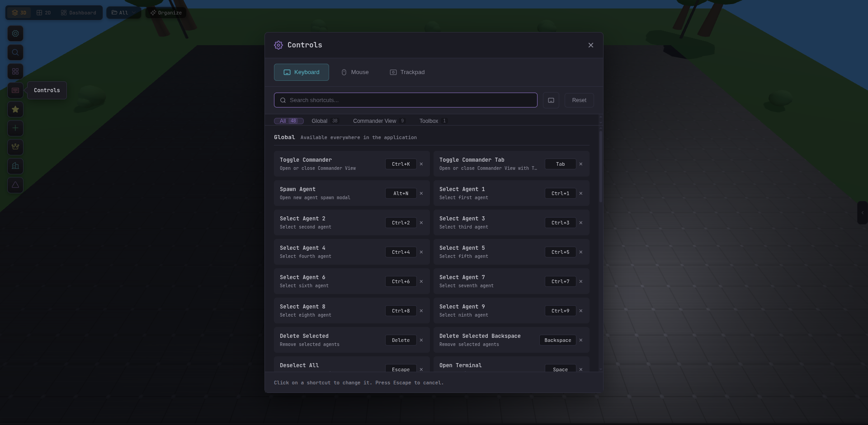Change the Ctrl+2 shortcut key
868x425 pixels.
point(401,223)
